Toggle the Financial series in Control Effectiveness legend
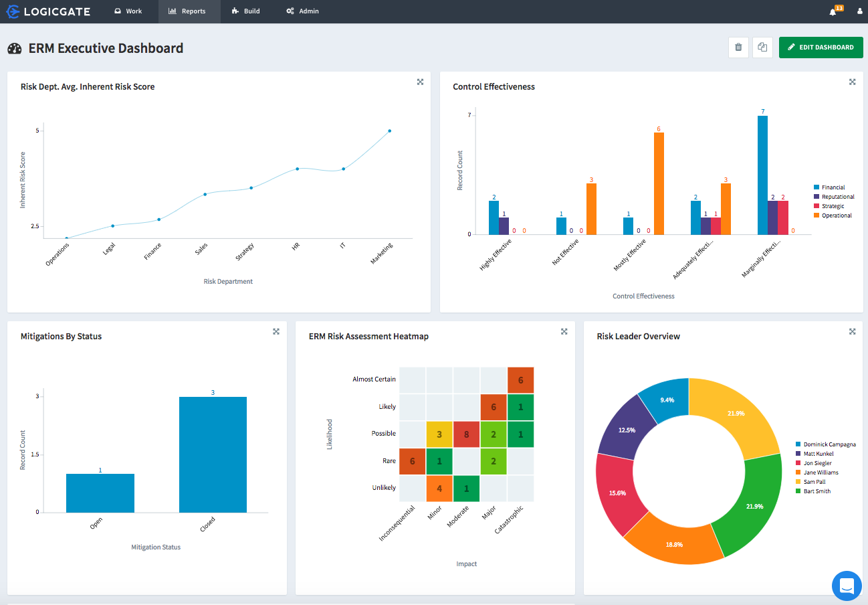The image size is (868, 605). coord(833,187)
